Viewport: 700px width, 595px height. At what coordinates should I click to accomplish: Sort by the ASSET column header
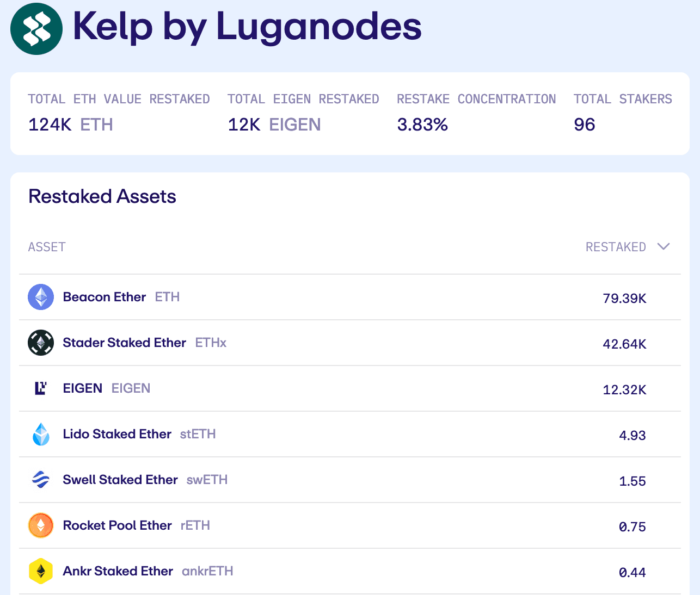(x=47, y=247)
